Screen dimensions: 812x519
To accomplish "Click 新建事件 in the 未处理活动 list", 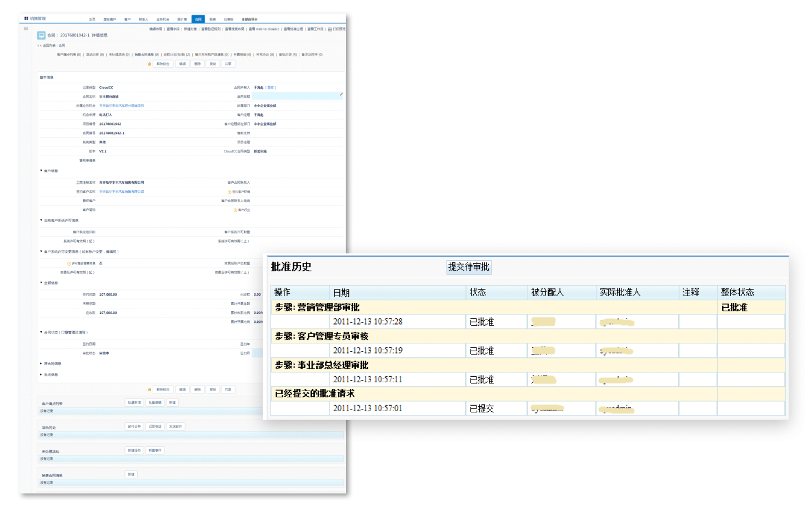I will coord(155,450).
